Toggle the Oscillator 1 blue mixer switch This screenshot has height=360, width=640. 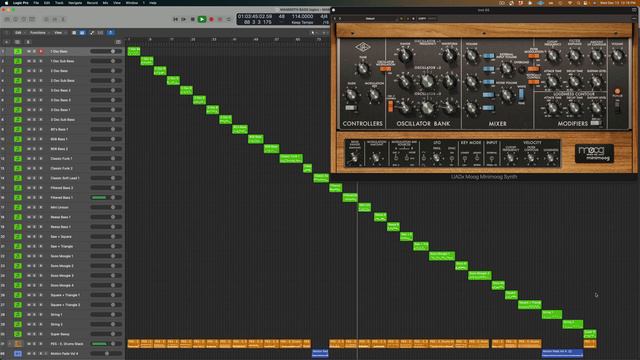488,56
